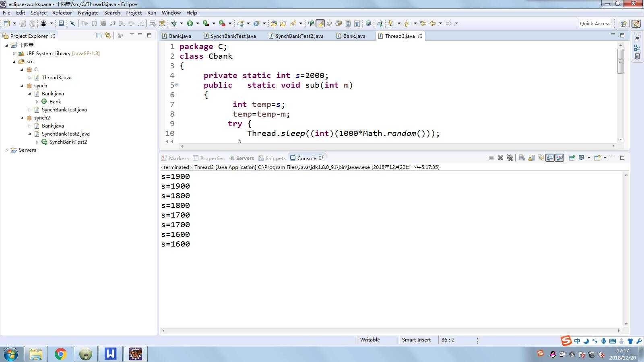Image resolution: width=644 pixels, height=362 pixels.
Task: Open a Terminal via the monitor icon
Action: coord(61,23)
